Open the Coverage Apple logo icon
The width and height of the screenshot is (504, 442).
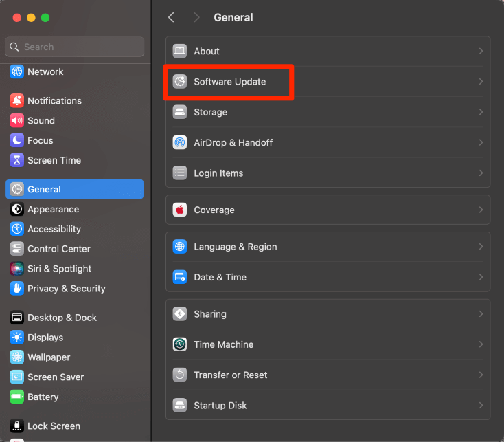click(180, 210)
